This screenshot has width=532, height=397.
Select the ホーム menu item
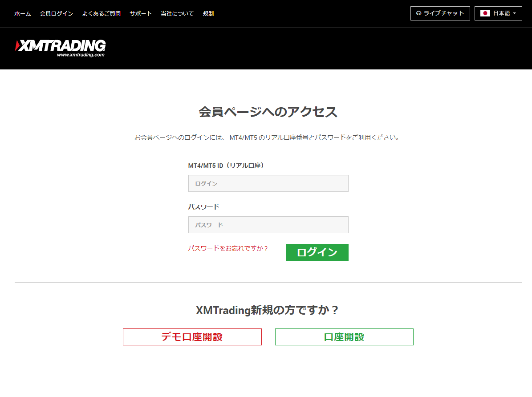click(x=22, y=13)
